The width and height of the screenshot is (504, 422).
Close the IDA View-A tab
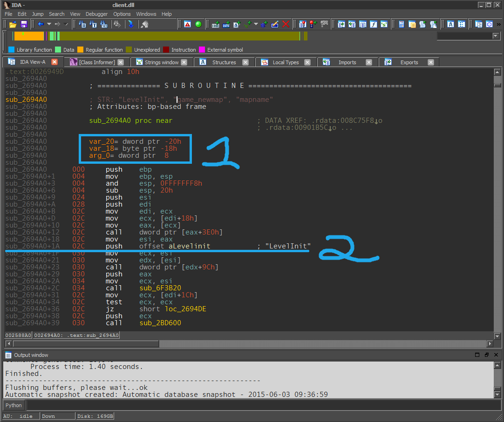[54, 62]
